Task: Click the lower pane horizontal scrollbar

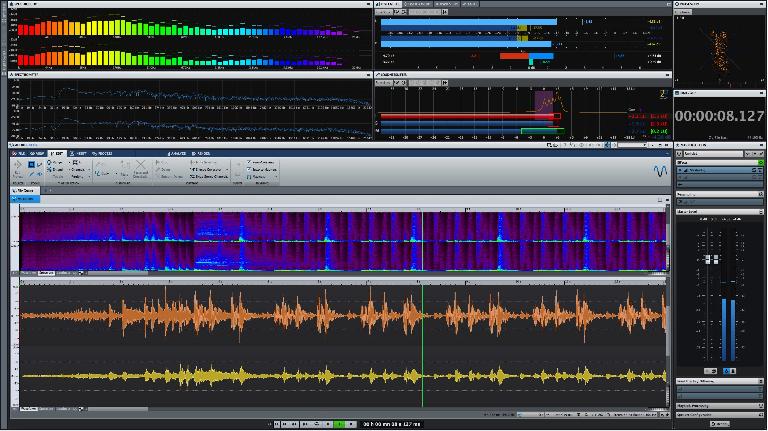Action: point(118,408)
